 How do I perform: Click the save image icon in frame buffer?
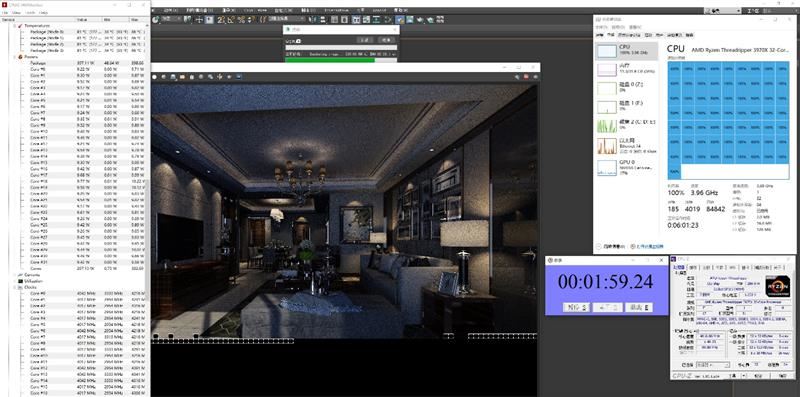pyautogui.click(x=173, y=77)
